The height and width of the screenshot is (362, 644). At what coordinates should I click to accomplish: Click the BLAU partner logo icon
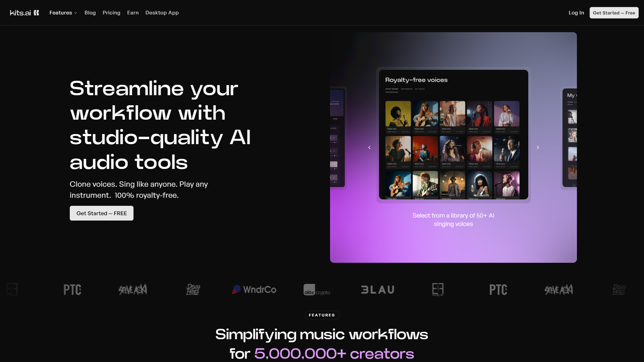pyautogui.click(x=377, y=290)
